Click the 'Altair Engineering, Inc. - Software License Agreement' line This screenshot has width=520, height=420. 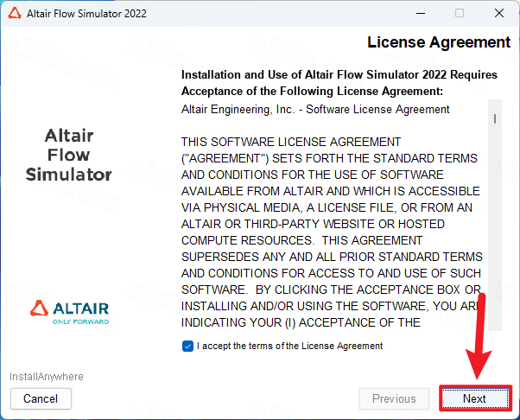(315, 109)
